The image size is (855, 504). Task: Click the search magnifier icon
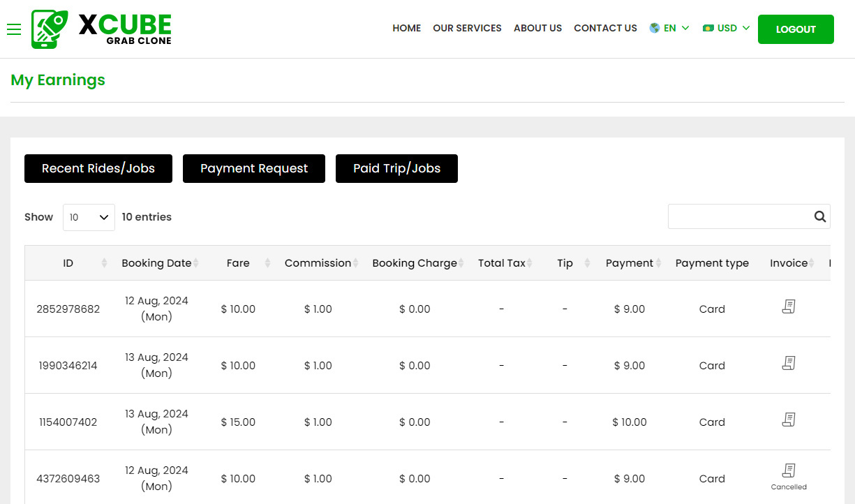pos(820,216)
